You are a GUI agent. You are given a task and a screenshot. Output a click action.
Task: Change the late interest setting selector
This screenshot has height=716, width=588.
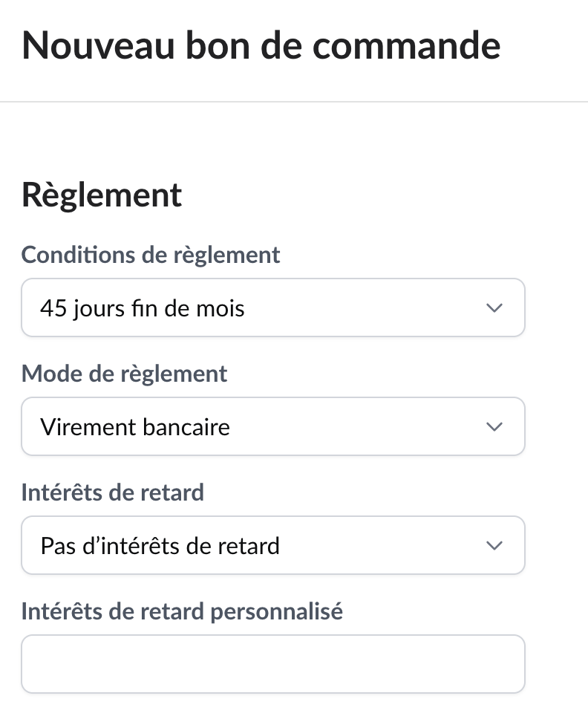pos(273,545)
